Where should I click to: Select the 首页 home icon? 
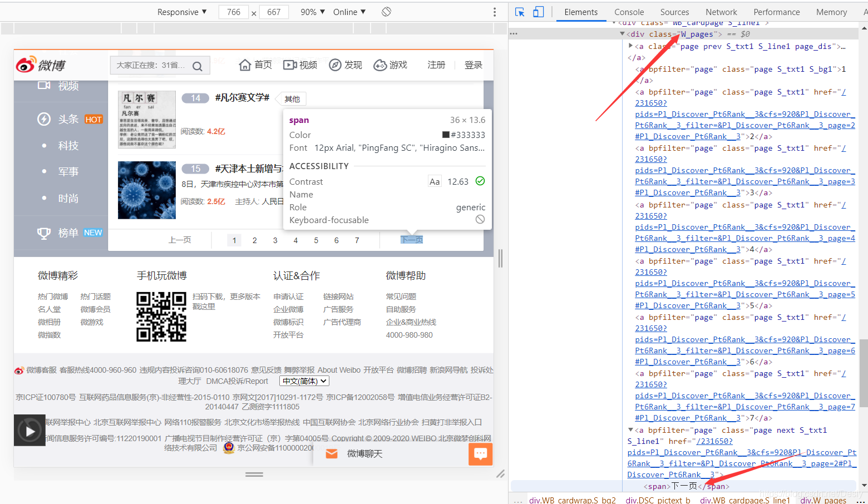click(x=245, y=65)
